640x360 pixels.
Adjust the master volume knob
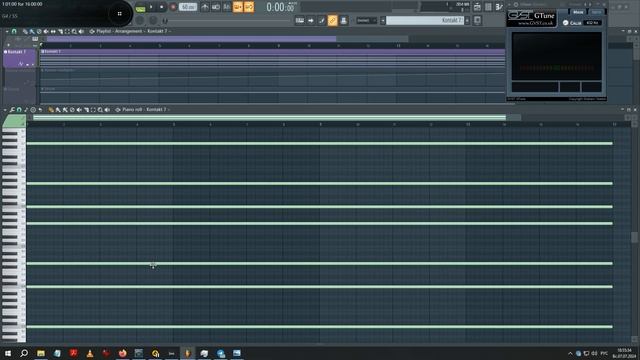[x=140, y=20]
